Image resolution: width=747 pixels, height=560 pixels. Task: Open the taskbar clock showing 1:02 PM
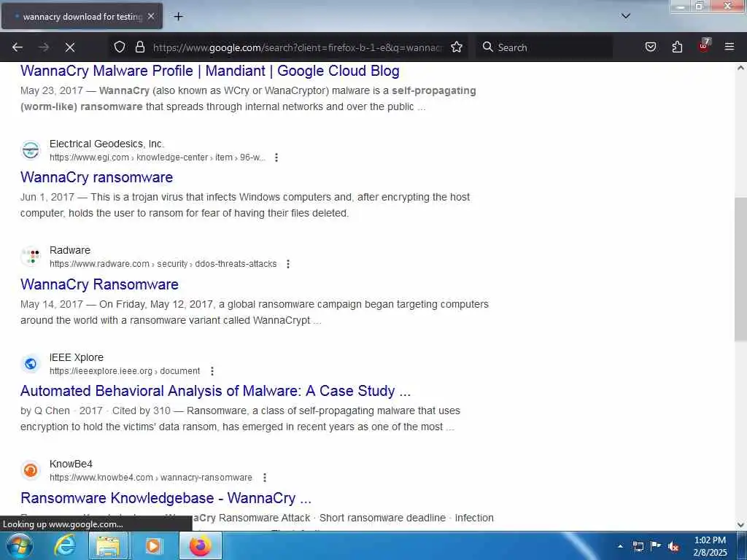point(710,546)
